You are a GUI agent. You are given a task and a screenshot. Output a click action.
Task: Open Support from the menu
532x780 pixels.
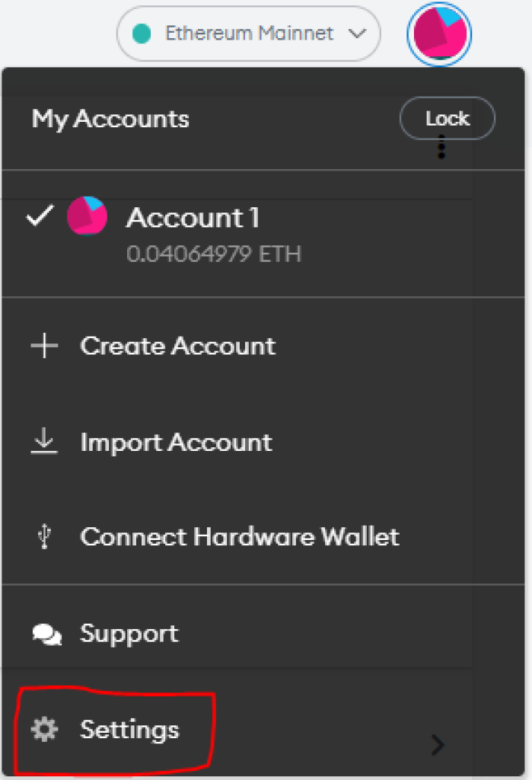263,634
